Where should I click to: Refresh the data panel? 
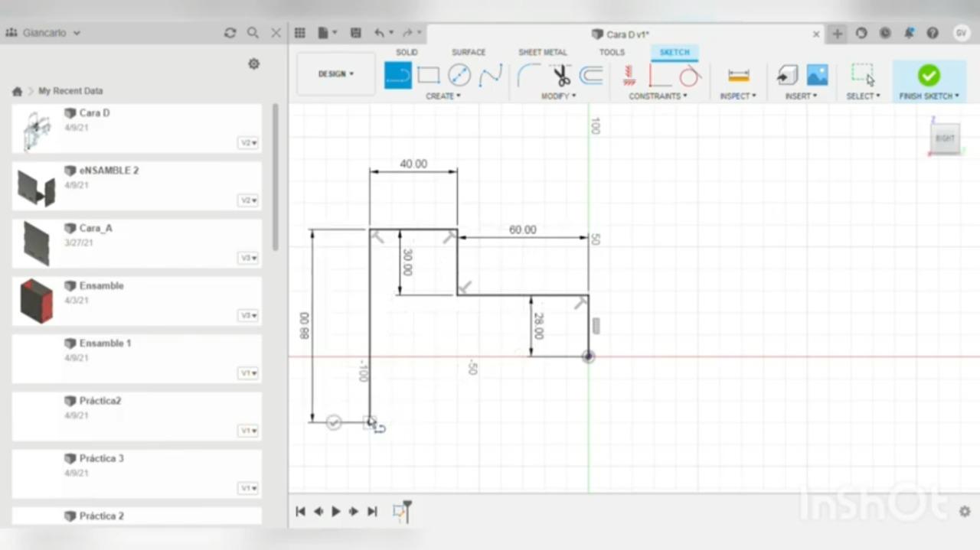click(230, 33)
